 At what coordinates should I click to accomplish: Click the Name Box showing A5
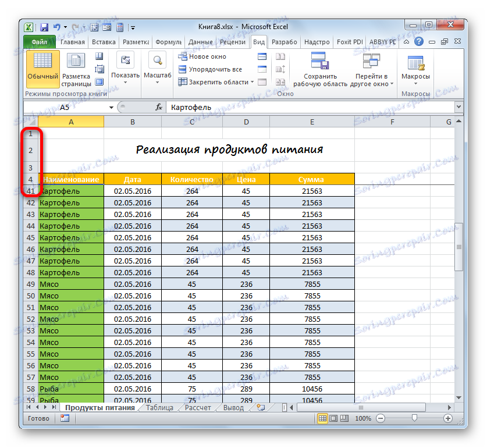click(x=65, y=107)
